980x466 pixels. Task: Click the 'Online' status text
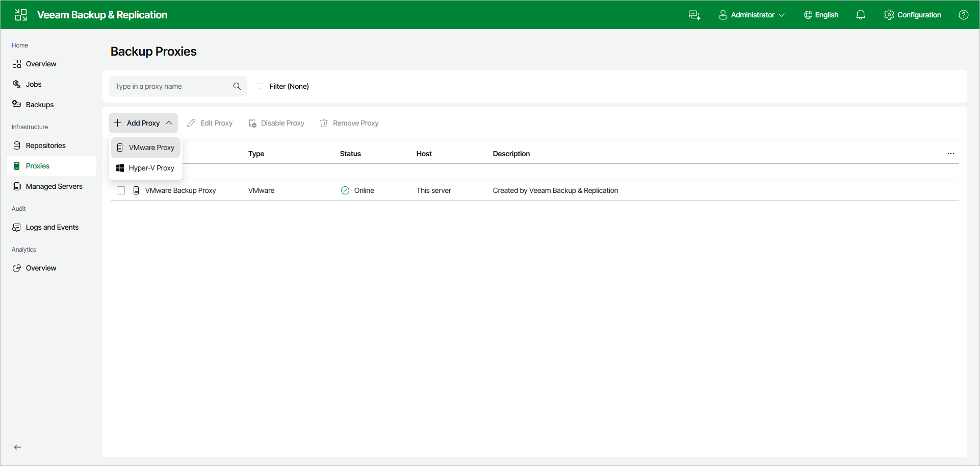pyautogui.click(x=364, y=190)
